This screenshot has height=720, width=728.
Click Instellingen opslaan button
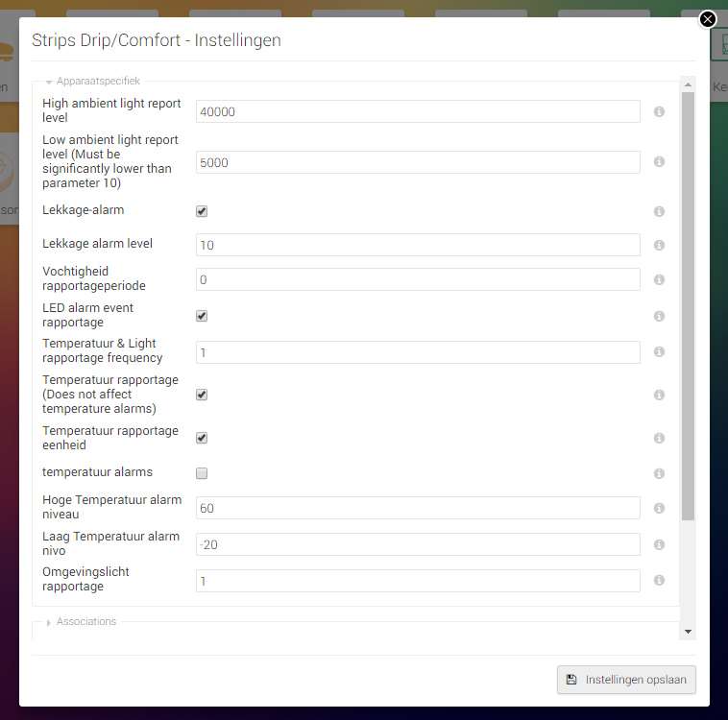click(x=626, y=680)
